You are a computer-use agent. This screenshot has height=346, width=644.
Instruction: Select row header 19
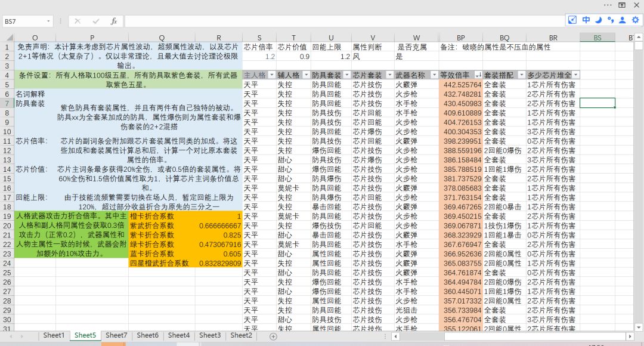7,216
